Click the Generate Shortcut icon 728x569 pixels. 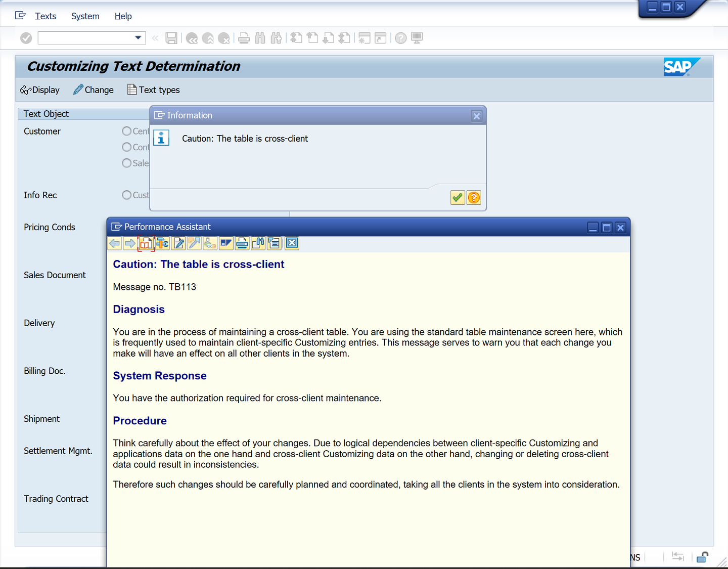click(x=381, y=38)
